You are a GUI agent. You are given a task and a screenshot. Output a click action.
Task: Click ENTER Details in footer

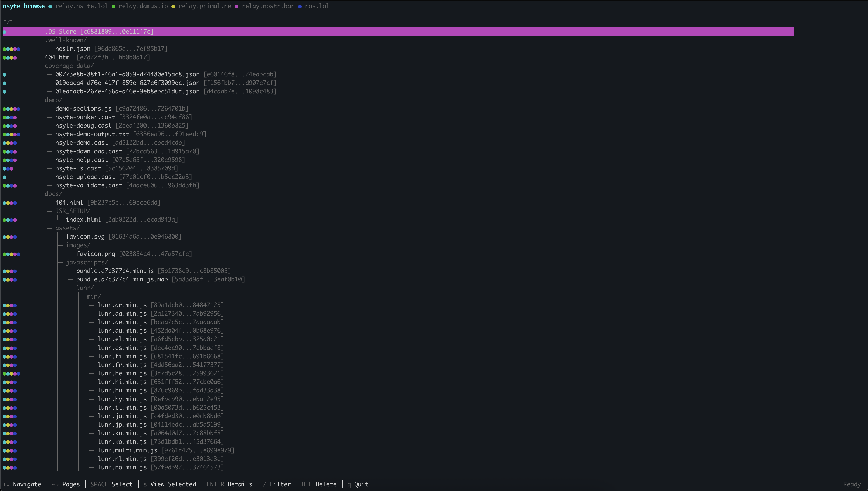click(229, 485)
